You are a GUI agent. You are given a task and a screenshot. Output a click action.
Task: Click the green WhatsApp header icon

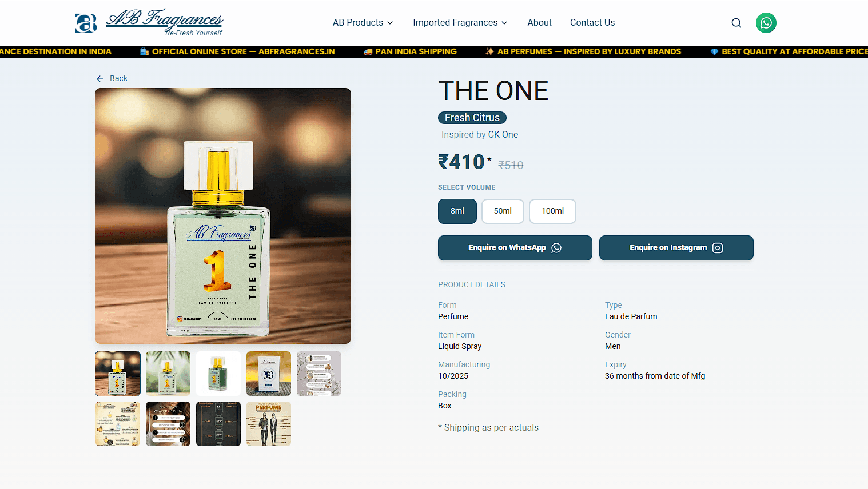pos(766,23)
